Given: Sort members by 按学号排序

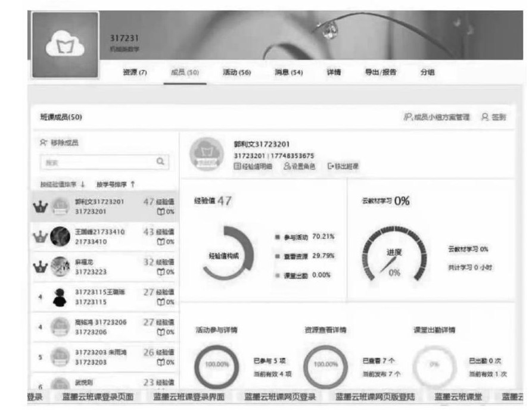Looking at the screenshot, I should [x=116, y=184].
